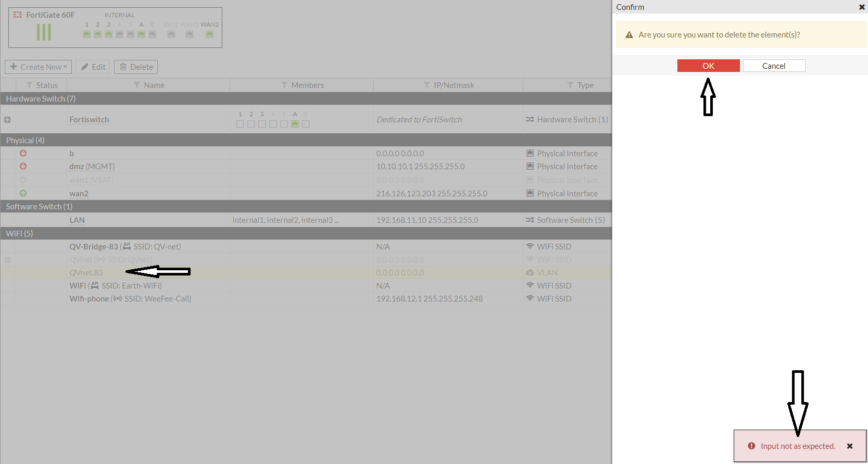
Task: Click the WiFi SSID icon for Wifi-phone row
Action: tap(530, 298)
